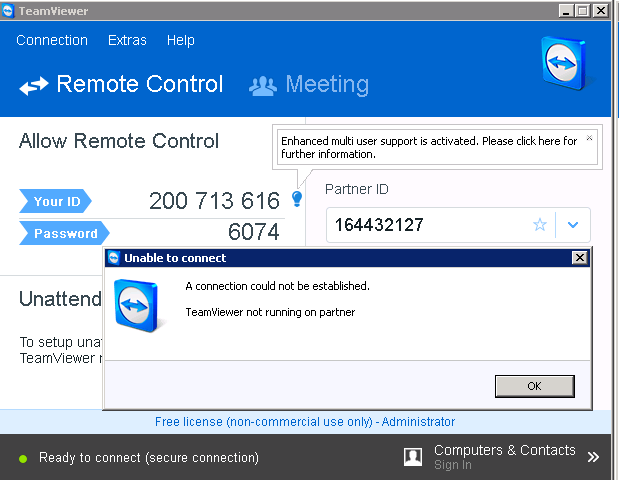Expand the Partner ID history dropdown

pyautogui.click(x=573, y=225)
